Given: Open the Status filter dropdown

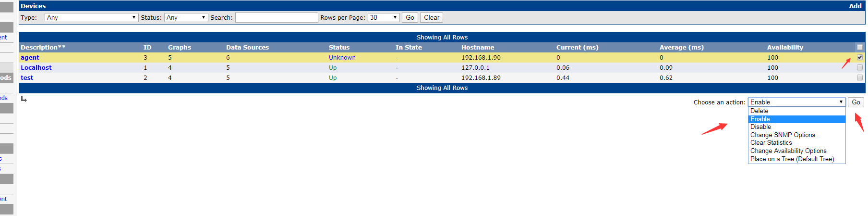Looking at the screenshot, I should [186, 17].
